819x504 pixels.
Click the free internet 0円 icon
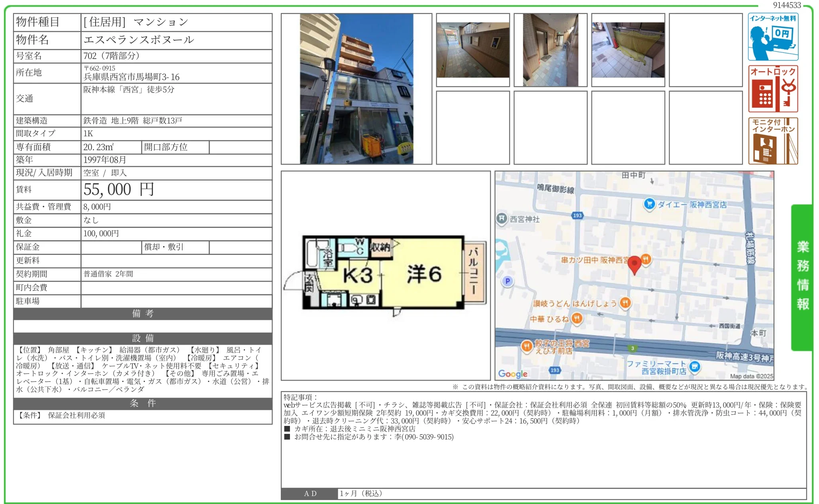pos(773,37)
